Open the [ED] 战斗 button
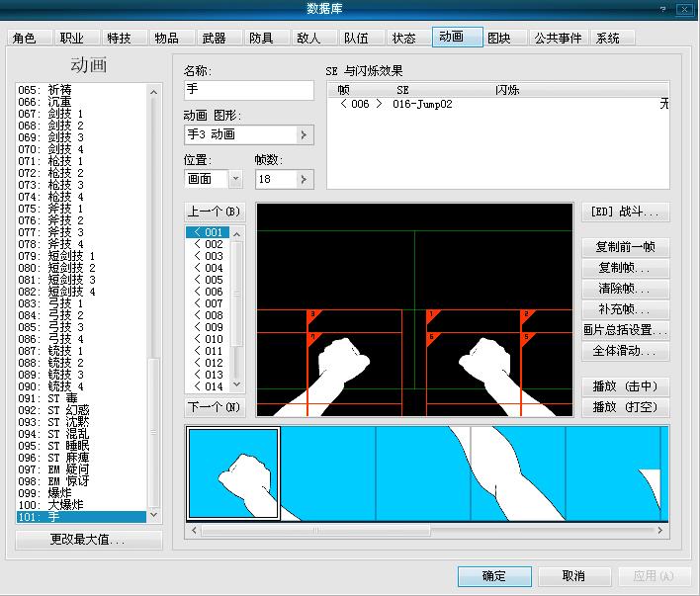 [x=626, y=212]
